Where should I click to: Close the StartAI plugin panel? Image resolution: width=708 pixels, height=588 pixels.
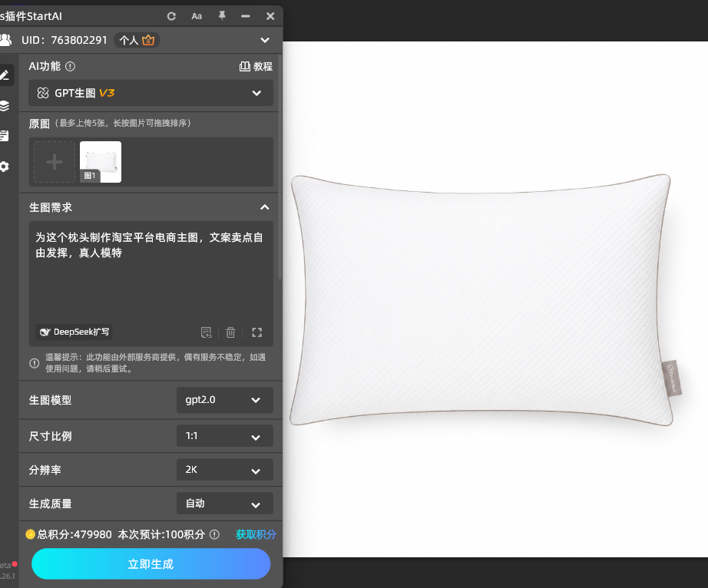point(270,16)
